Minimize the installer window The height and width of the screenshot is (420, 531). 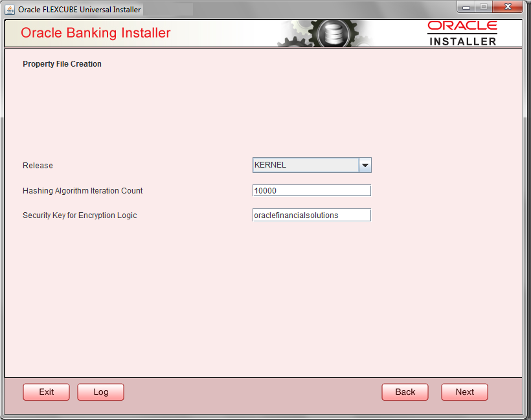[x=466, y=6]
